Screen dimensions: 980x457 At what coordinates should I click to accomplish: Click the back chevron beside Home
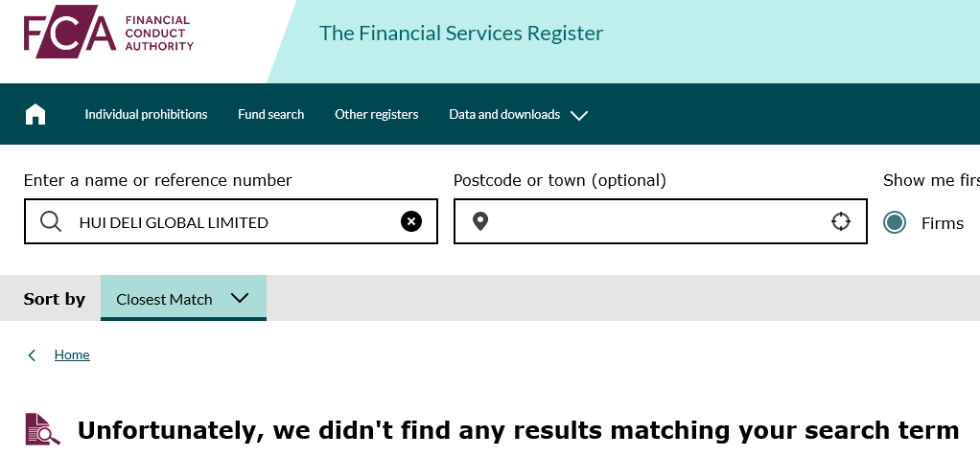32,355
